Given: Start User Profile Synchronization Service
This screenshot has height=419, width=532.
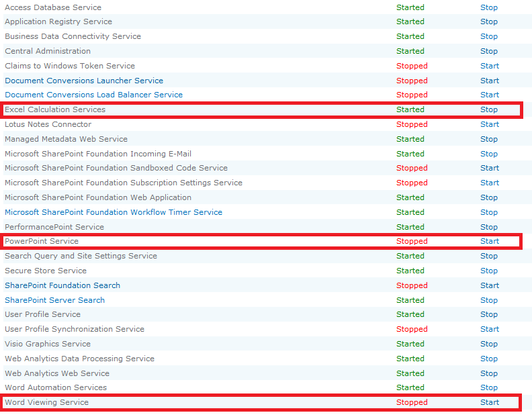Looking at the screenshot, I should pos(490,329).
